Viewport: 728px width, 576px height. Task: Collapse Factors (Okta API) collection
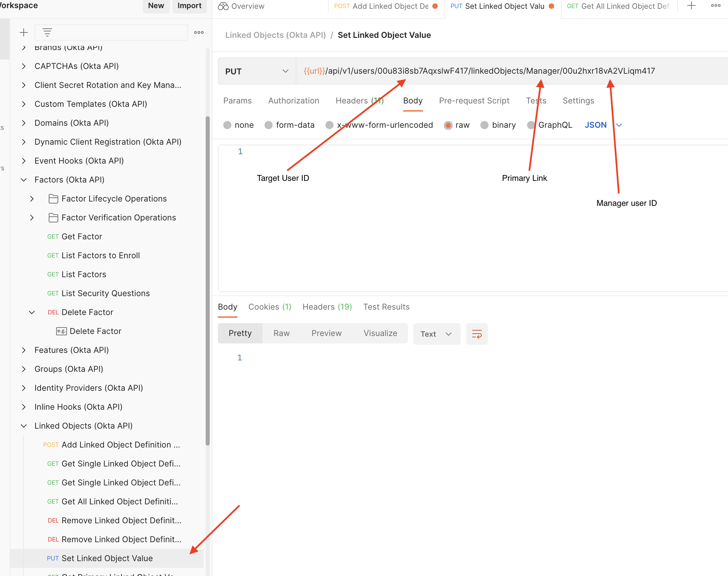click(24, 180)
